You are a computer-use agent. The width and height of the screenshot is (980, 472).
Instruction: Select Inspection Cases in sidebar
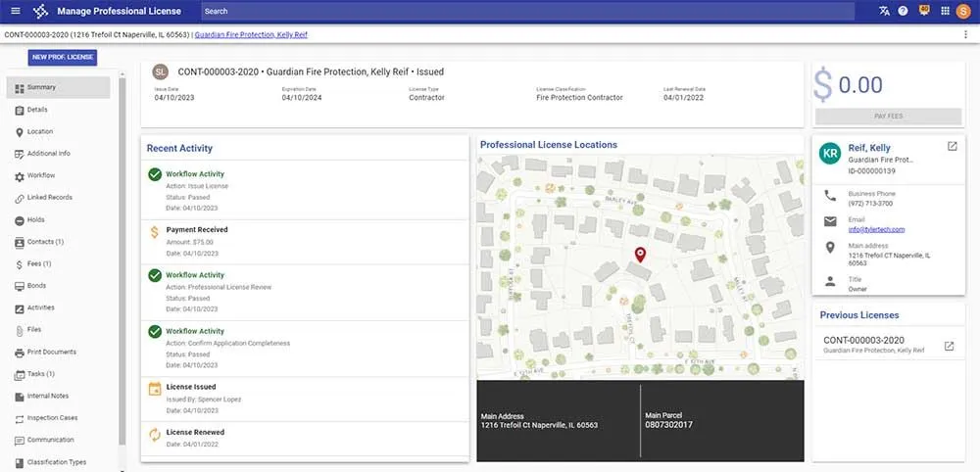[x=53, y=418]
